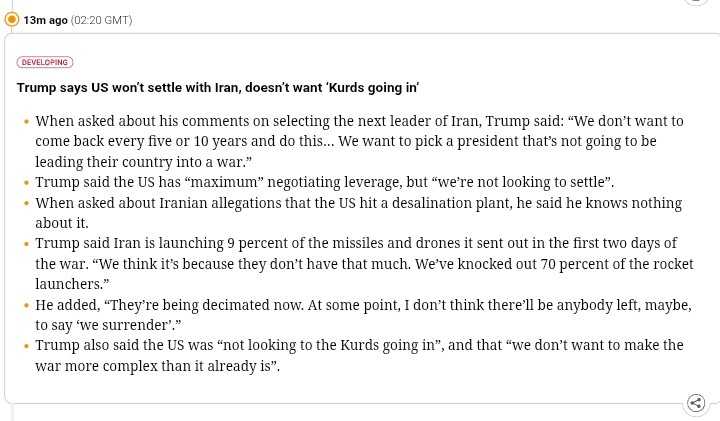Click the partially visible share icon at top right
The width and height of the screenshot is (720, 421).
(696, 2)
